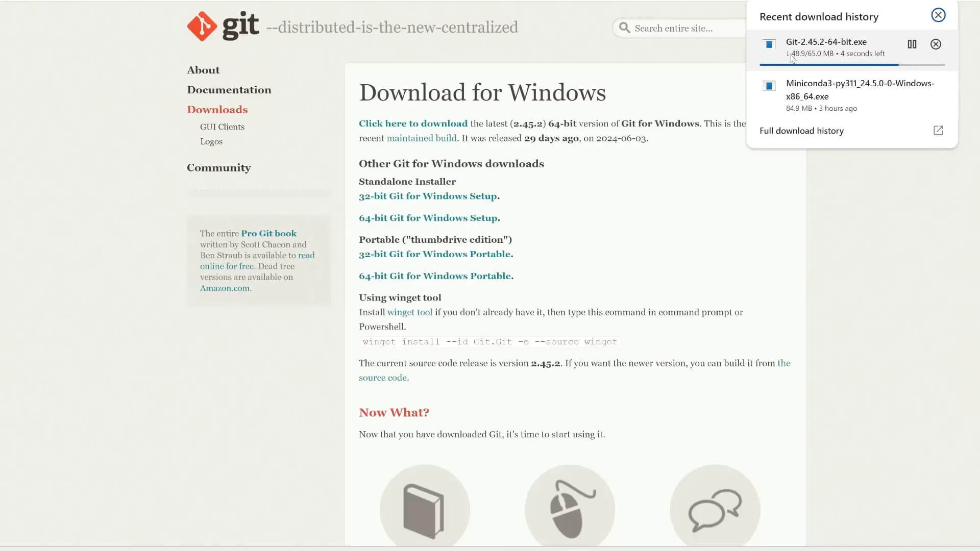Image resolution: width=980 pixels, height=551 pixels.
Task: Cancel the Git-2.45.2-64-bit.exe download
Action: 935,44
